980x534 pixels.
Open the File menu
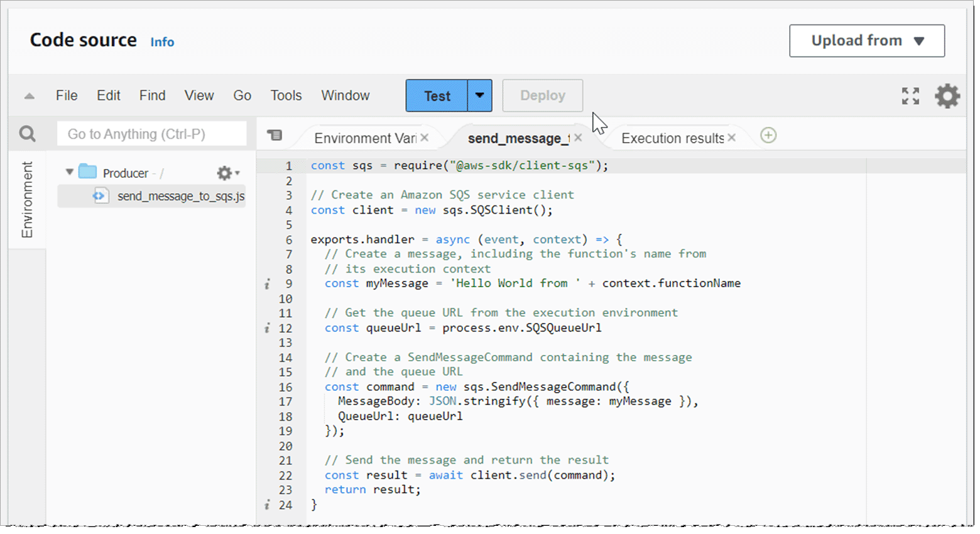(x=67, y=95)
